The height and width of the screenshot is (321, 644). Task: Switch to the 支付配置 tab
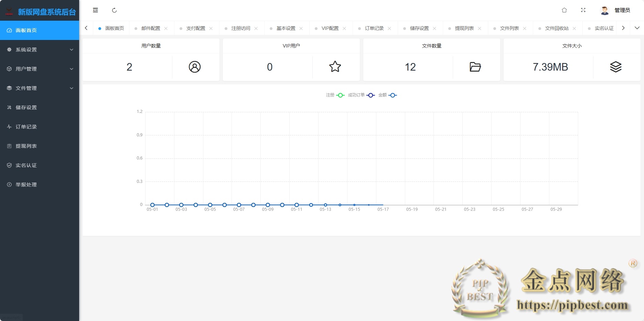[196, 28]
